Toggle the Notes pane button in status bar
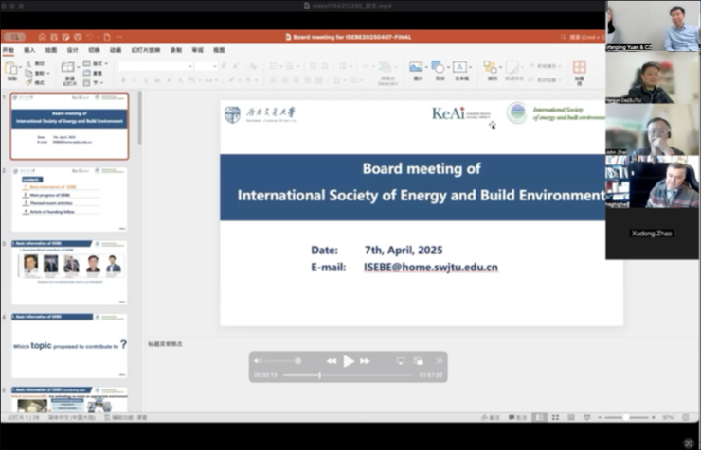Image resolution: width=703 pixels, height=452 pixels. click(x=490, y=418)
